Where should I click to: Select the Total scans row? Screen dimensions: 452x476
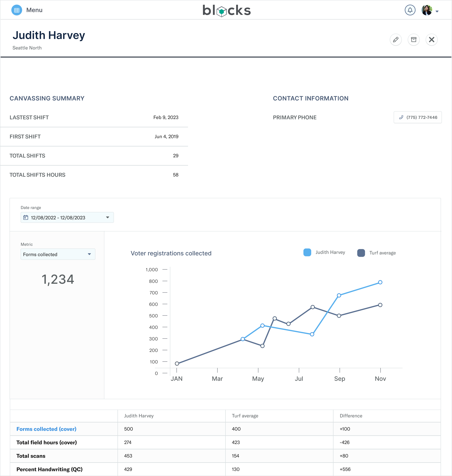(x=225, y=456)
